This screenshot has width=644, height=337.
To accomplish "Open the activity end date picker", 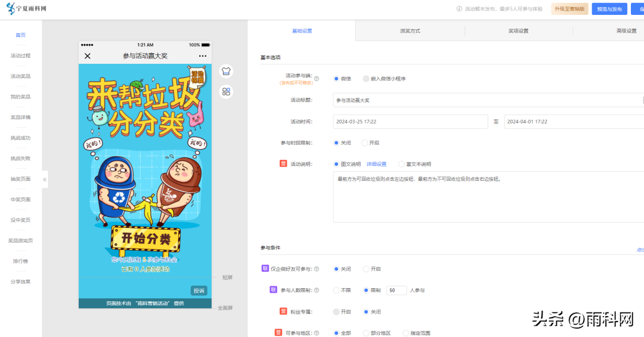I will [572, 122].
